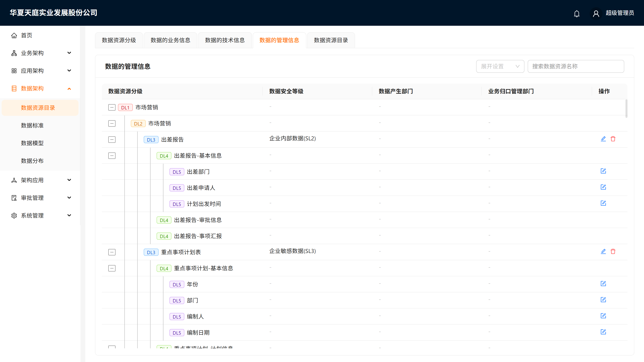Open 数据模型 in the sidebar
The height and width of the screenshot is (362, 644).
40,143
